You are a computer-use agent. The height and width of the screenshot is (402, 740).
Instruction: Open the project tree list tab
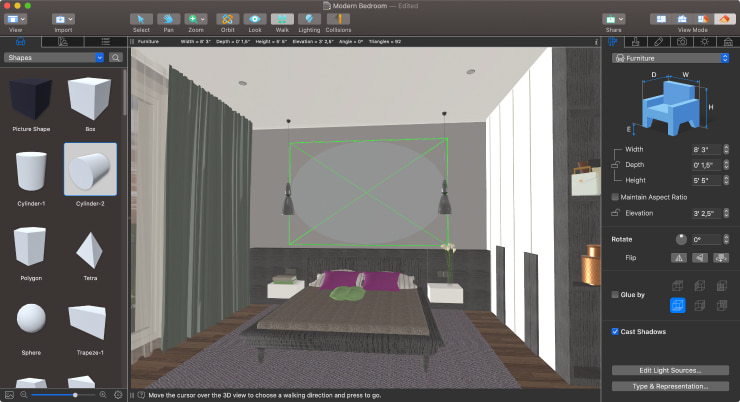click(106, 42)
